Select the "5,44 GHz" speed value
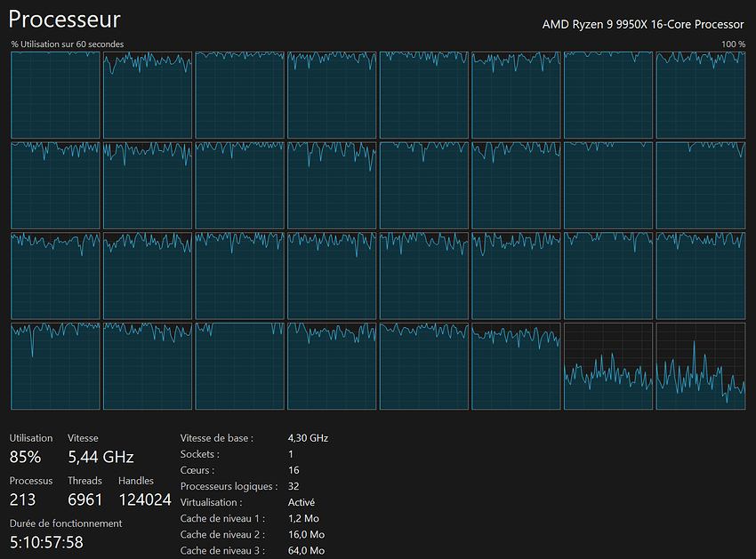 [x=101, y=457]
